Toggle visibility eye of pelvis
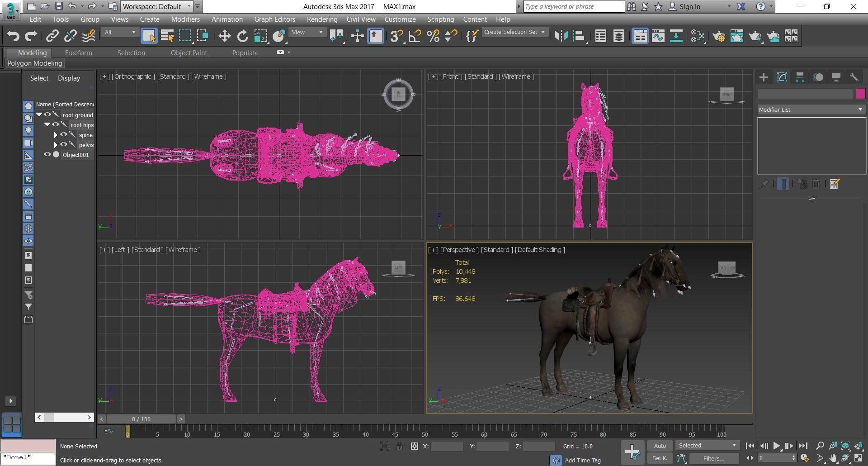868x466 pixels. tap(64, 145)
